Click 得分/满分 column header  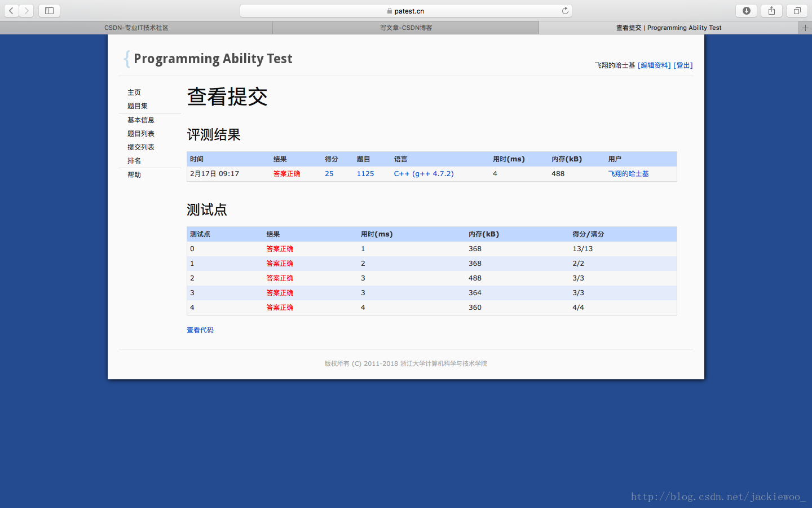click(x=588, y=234)
